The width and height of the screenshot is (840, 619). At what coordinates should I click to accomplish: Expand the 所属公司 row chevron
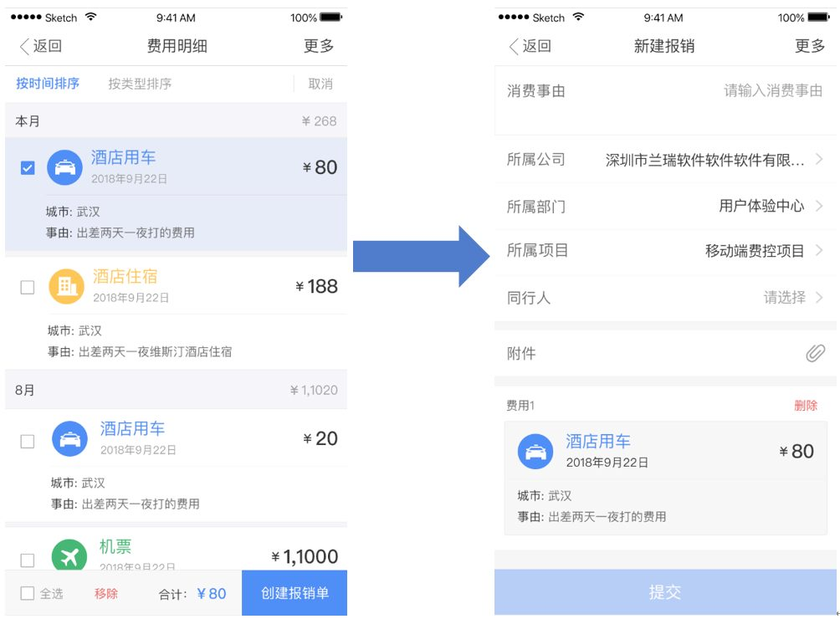click(x=819, y=159)
